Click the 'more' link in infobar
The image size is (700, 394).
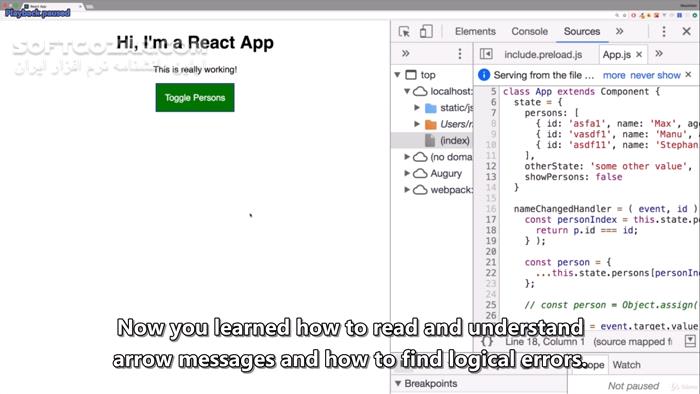coord(614,75)
